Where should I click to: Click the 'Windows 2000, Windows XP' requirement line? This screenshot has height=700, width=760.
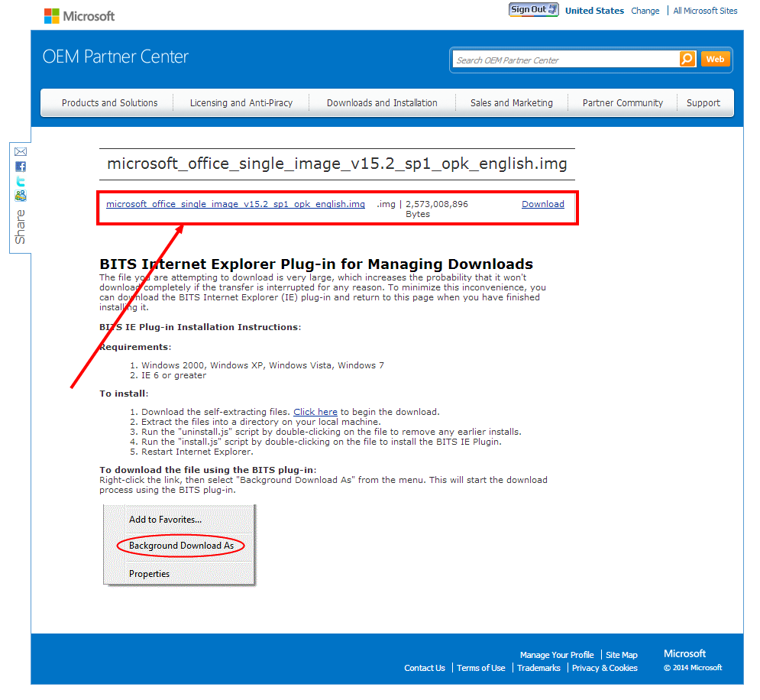coord(263,365)
